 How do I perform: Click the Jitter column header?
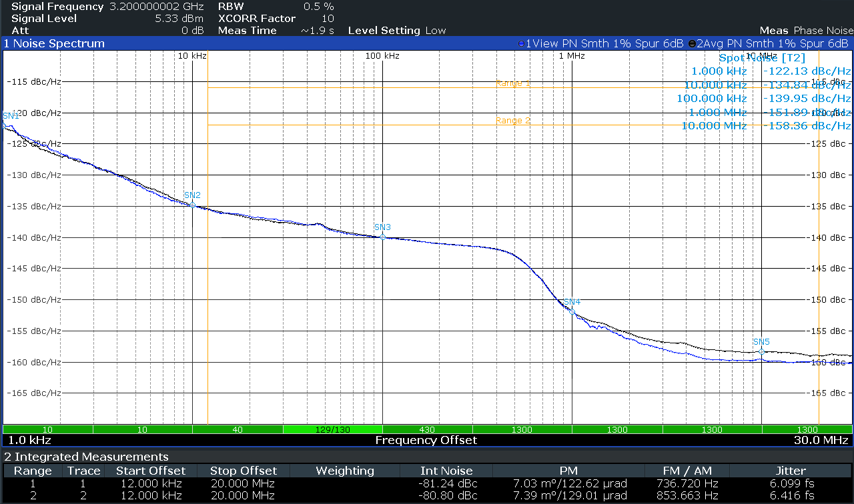coord(791,471)
